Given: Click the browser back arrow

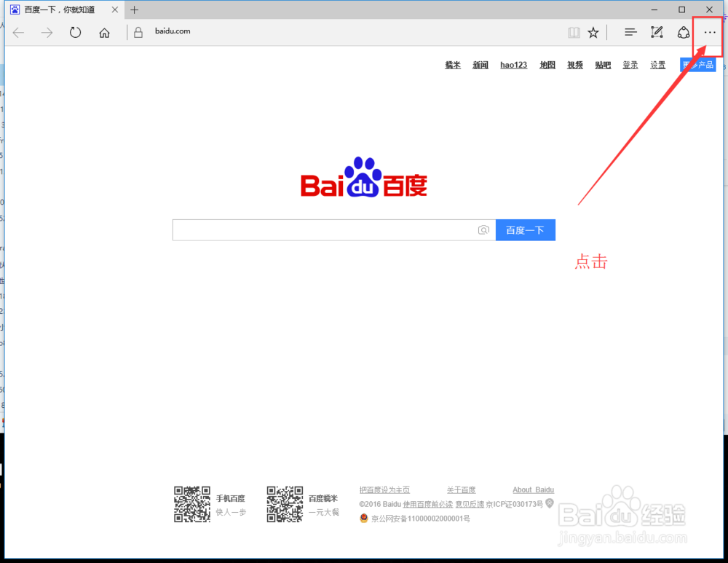Looking at the screenshot, I should click(19, 33).
